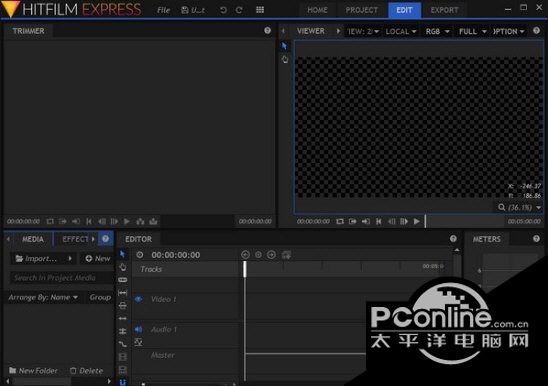Click the Group button in Media panel
548x386 pixels.
click(100, 297)
